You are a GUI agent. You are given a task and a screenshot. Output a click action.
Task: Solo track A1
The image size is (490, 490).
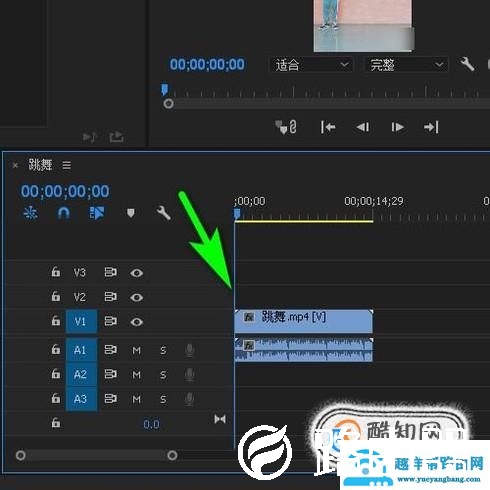[x=163, y=351]
